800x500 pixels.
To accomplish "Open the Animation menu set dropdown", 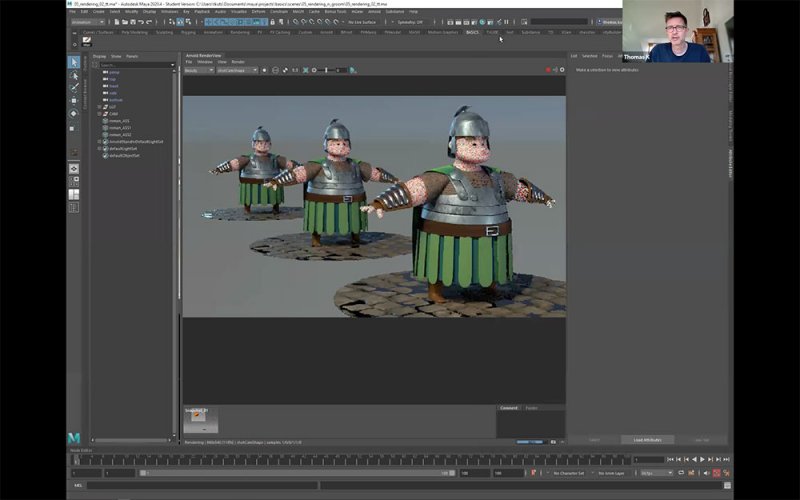I will click(88, 22).
